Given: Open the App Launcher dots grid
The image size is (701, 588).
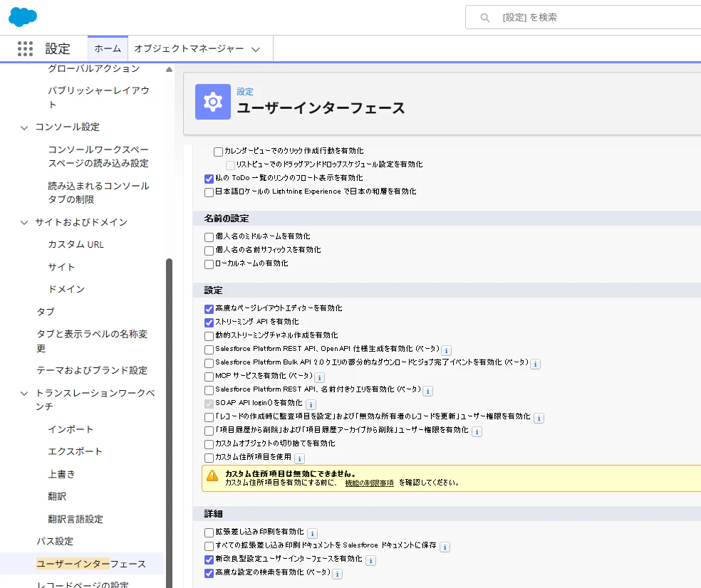Looking at the screenshot, I should [x=25, y=48].
